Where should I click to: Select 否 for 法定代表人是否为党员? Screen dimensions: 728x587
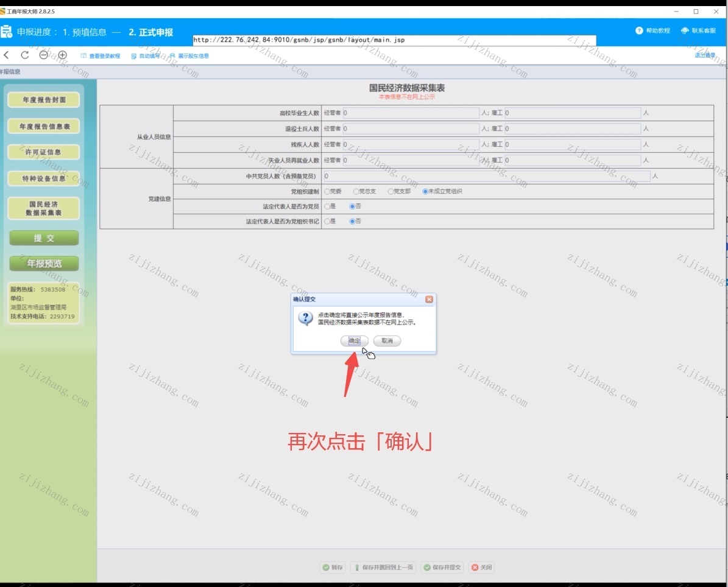tap(352, 206)
